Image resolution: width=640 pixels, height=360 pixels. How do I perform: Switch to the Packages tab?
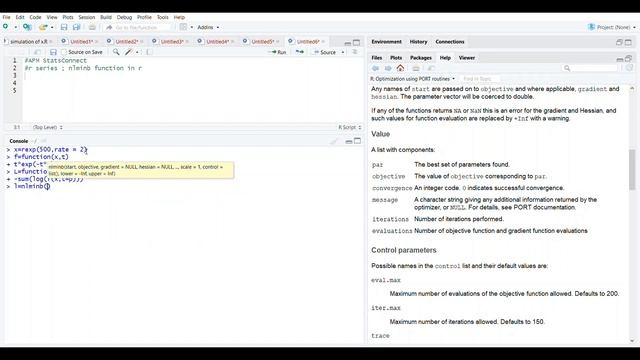(x=421, y=58)
